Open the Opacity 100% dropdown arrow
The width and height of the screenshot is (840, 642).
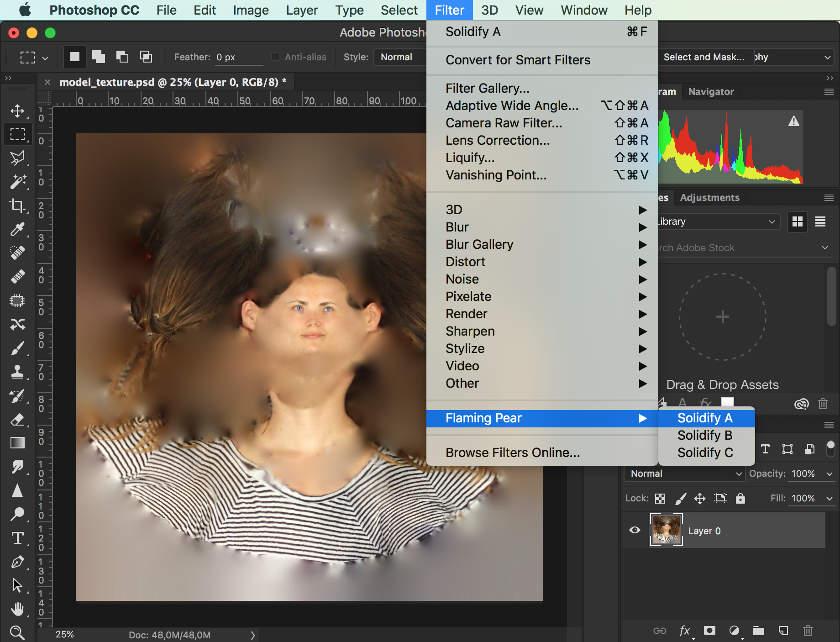[x=829, y=474]
